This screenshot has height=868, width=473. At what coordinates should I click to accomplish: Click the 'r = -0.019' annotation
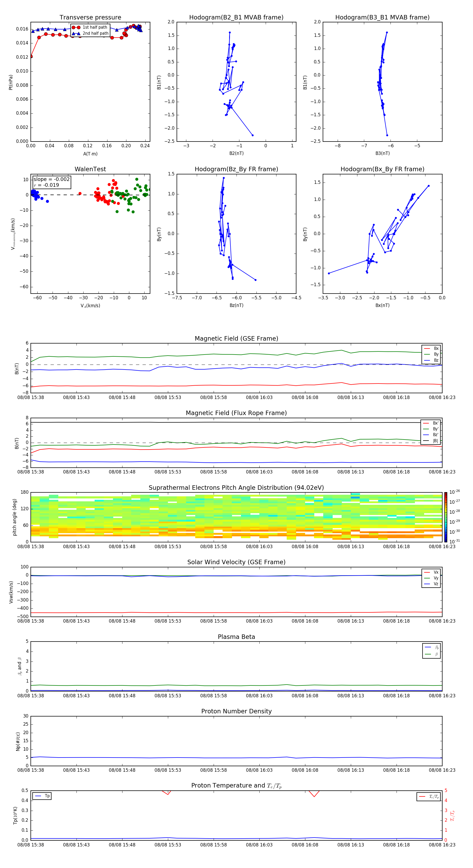click(47, 185)
